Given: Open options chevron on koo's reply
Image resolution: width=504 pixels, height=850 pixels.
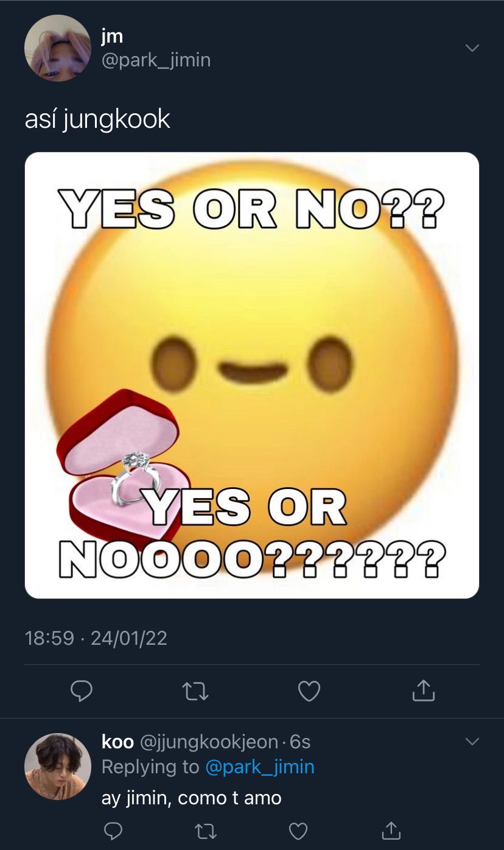Looking at the screenshot, I should click(x=472, y=742).
